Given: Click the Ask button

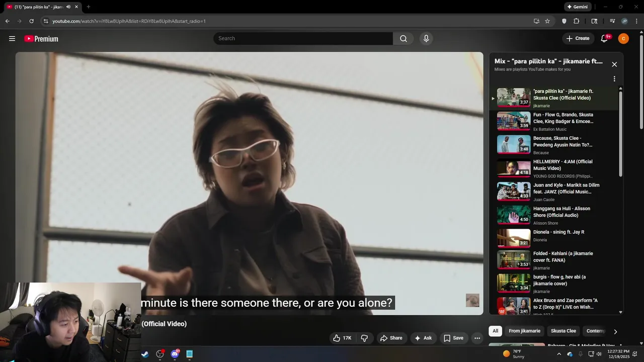Looking at the screenshot, I should (x=423, y=338).
